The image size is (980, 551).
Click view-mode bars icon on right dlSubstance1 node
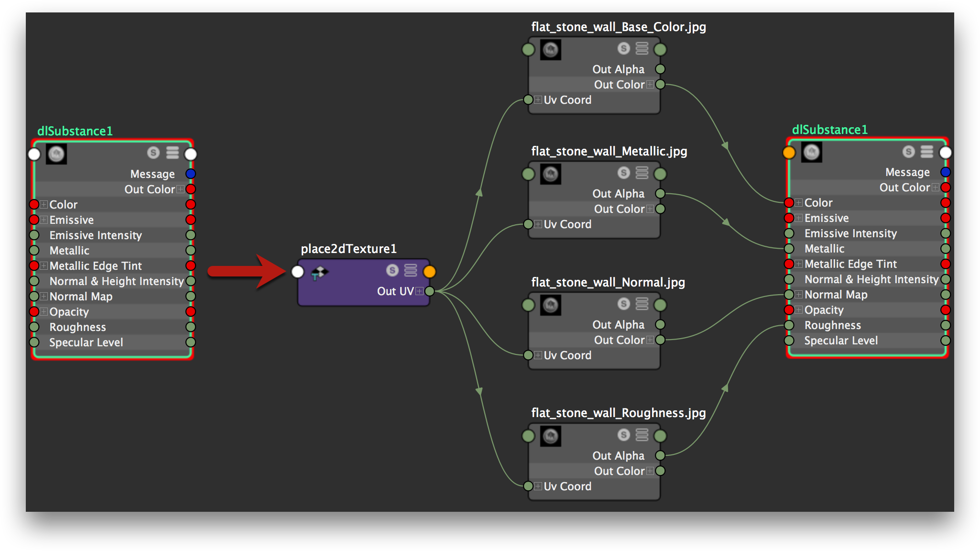(x=927, y=152)
